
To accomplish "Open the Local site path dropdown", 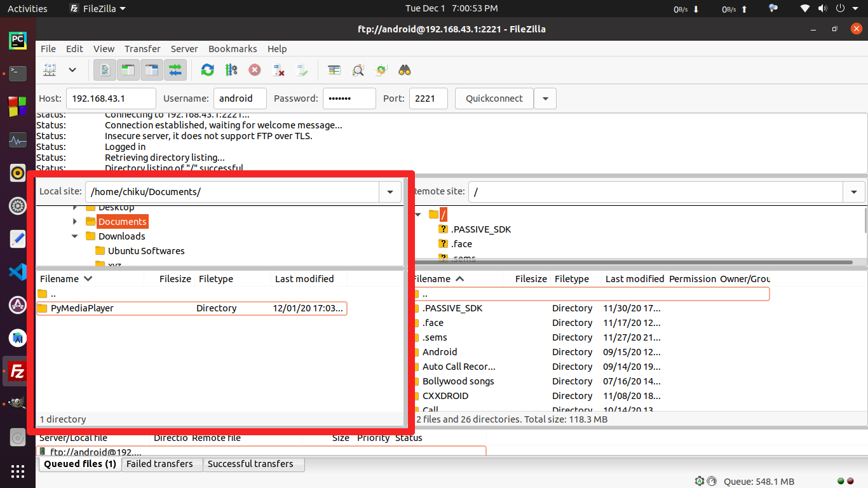I will (390, 192).
